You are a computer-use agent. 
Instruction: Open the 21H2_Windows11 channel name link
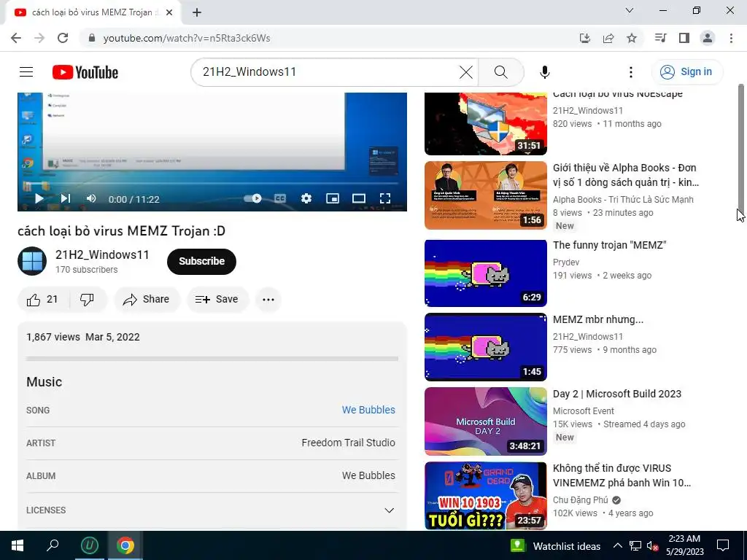102,254
